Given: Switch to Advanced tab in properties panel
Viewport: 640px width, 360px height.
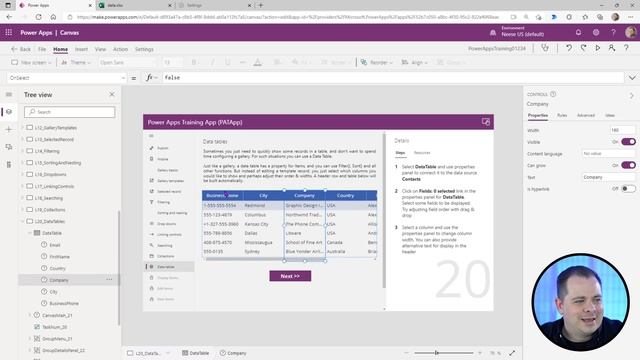Looking at the screenshot, I should (x=586, y=115).
